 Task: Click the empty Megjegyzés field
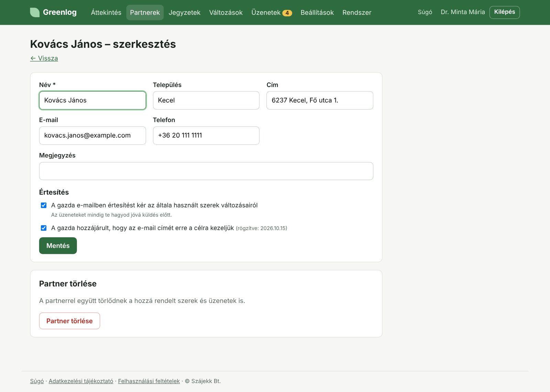tap(206, 171)
